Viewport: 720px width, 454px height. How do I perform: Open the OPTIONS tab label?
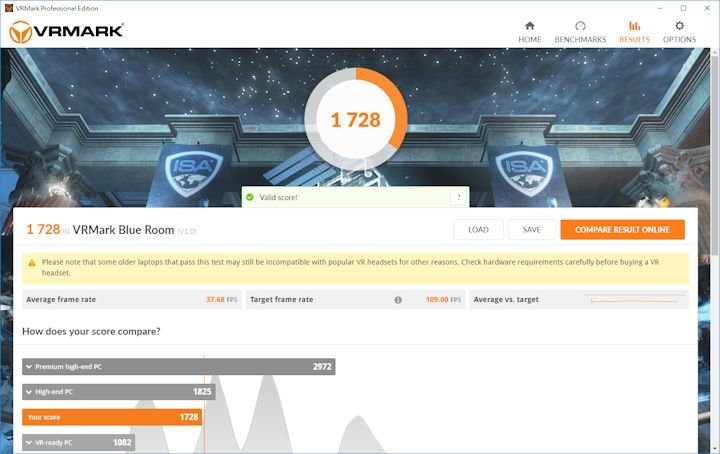679,39
